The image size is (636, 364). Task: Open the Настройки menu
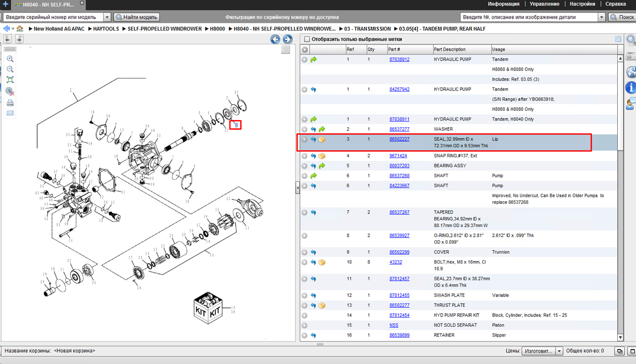pos(583,4)
